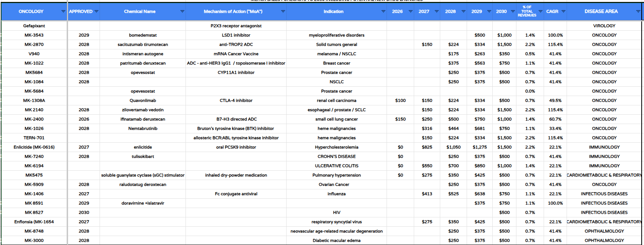The width and height of the screenshot is (644, 245).
Task: Select the Enlicitide (MK-0616) row label
Action: [34, 147]
